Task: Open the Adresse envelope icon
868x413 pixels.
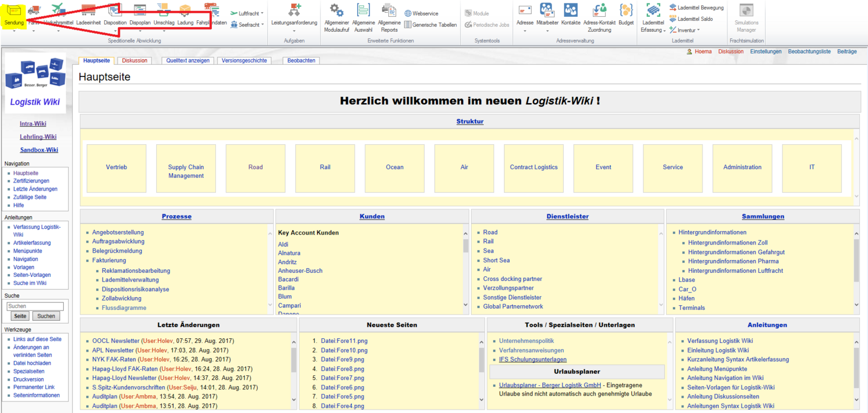Action: coord(525,10)
